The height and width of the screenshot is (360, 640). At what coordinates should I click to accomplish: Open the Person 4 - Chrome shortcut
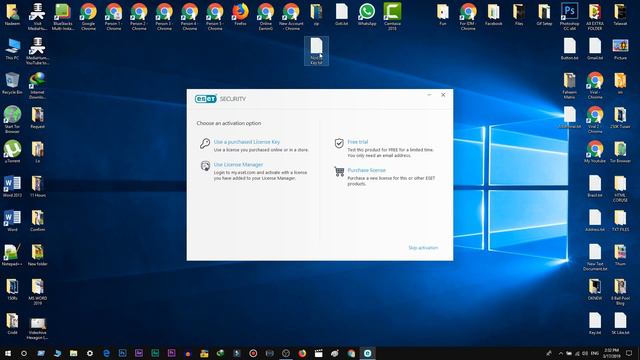tap(189, 16)
